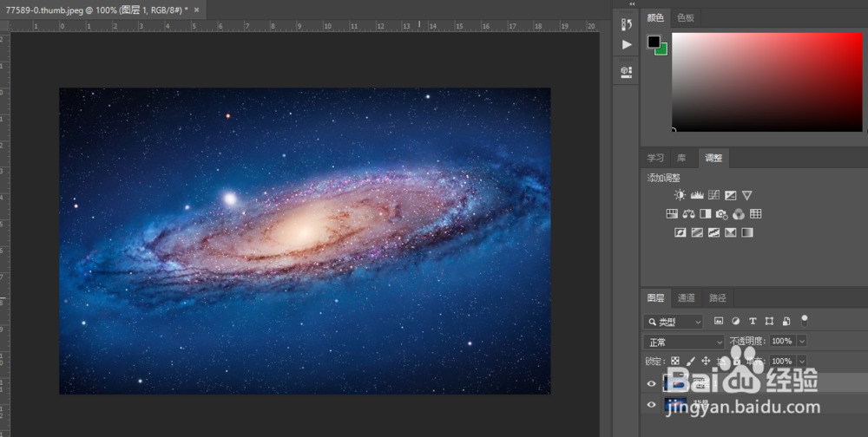Add a Photo Filter adjustment

tap(721, 213)
